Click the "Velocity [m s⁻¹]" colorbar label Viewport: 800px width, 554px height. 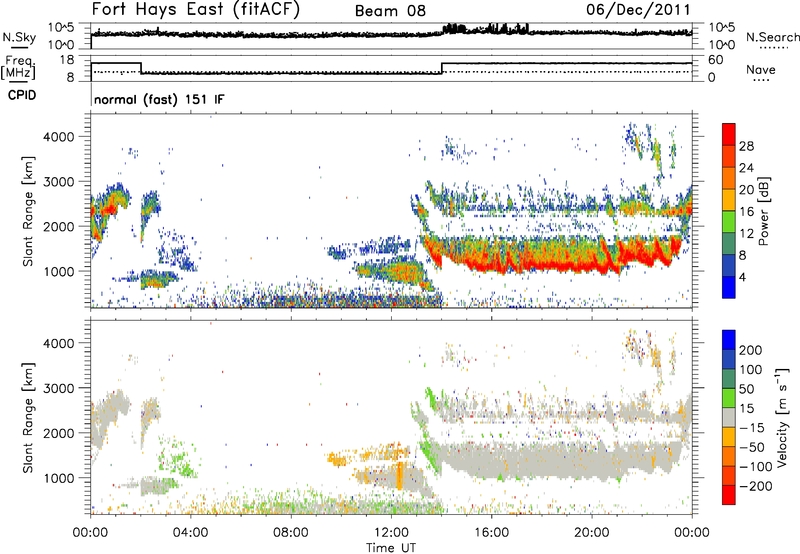[783, 418]
